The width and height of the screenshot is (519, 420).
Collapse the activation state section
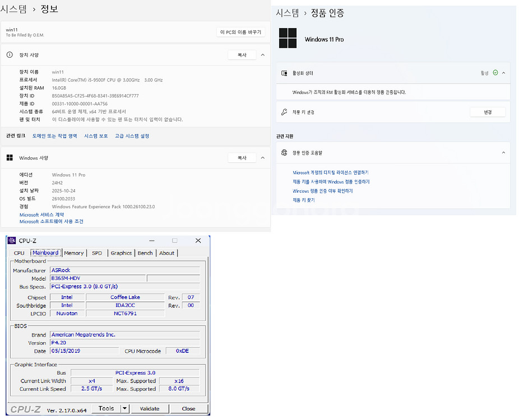click(x=503, y=73)
